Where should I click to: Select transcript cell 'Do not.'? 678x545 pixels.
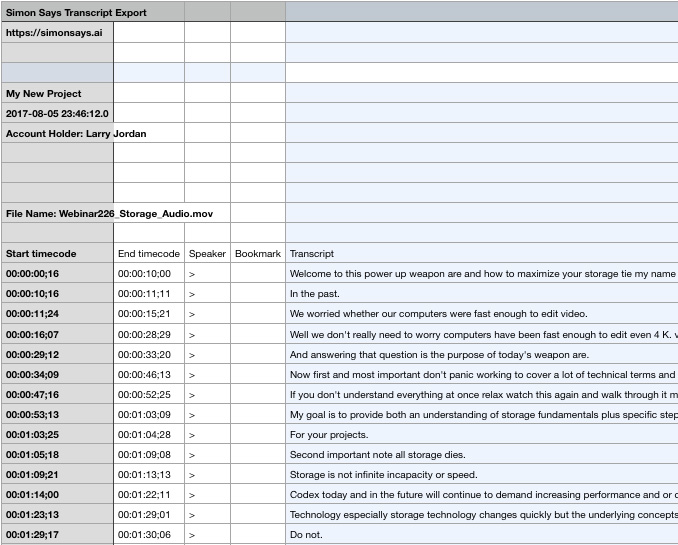tap(482, 534)
